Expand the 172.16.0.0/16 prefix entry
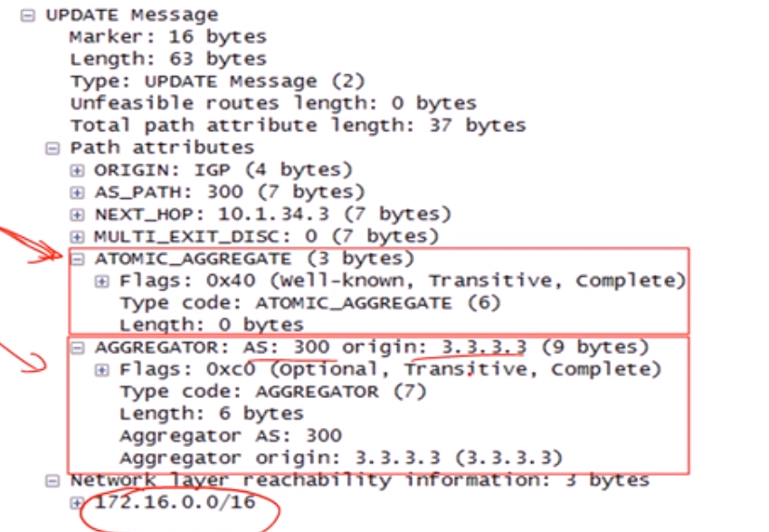The height and width of the screenshot is (532, 769). [x=77, y=503]
